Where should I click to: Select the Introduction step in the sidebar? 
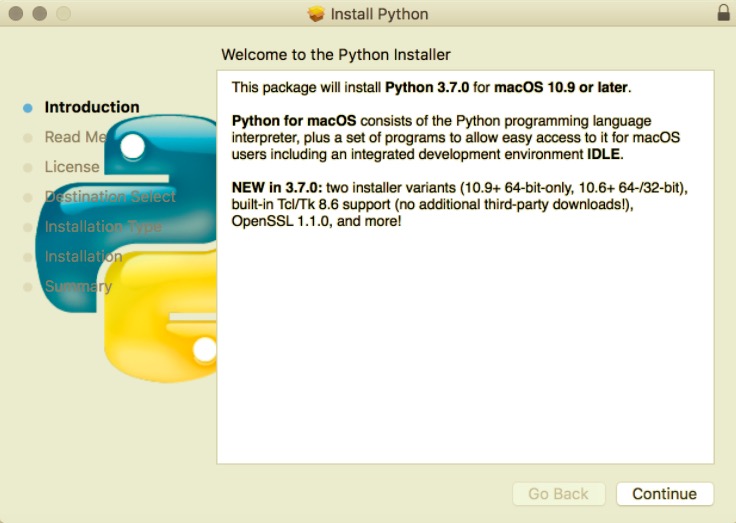(x=92, y=107)
